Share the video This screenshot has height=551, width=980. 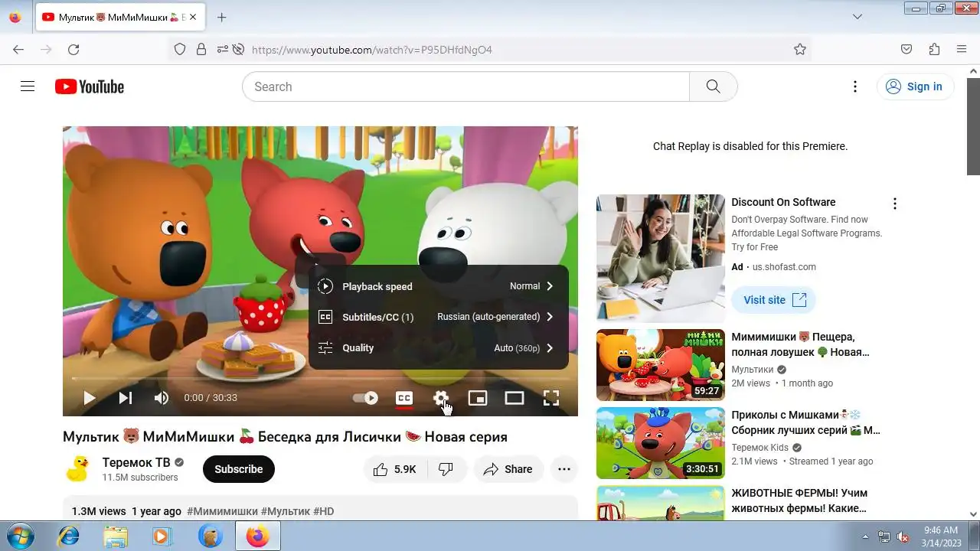coord(508,469)
